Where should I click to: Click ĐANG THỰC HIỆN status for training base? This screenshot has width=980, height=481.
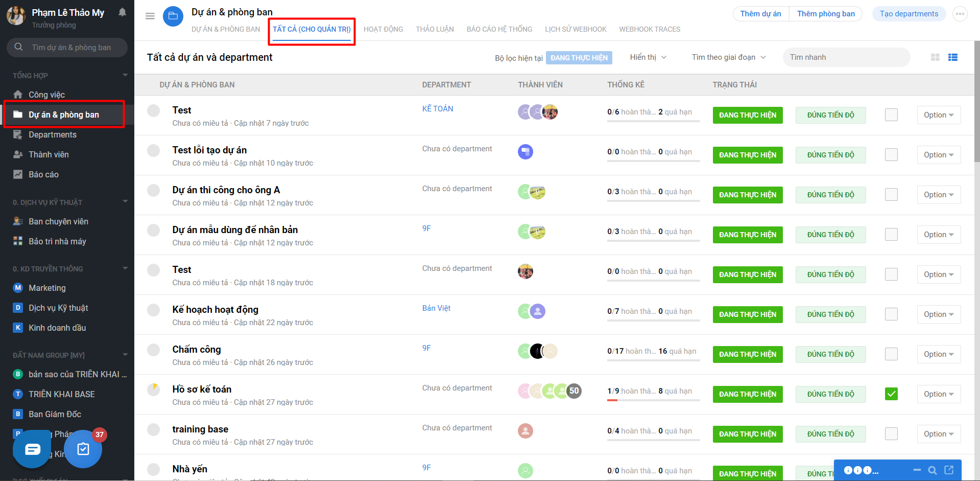[x=748, y=434]
